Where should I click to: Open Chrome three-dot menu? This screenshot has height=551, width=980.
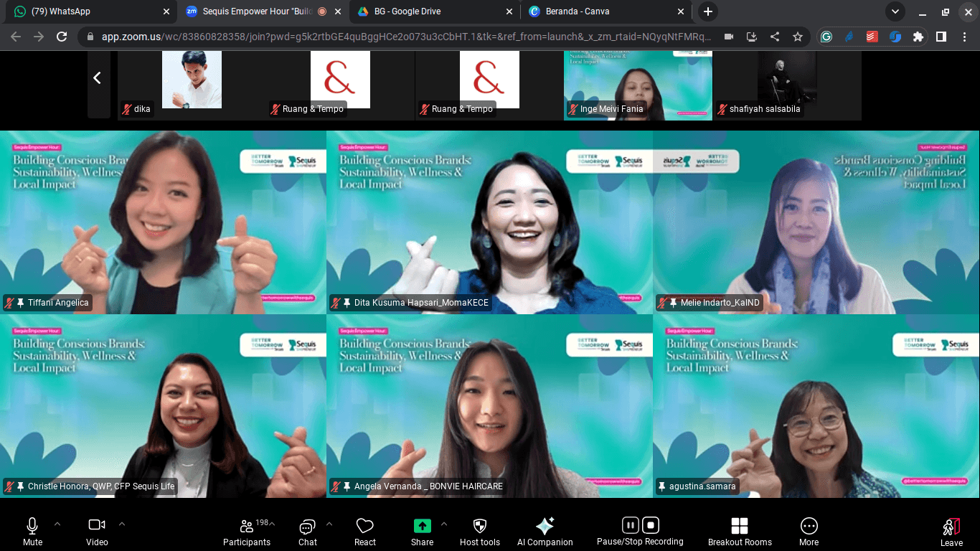click(964, 37)
